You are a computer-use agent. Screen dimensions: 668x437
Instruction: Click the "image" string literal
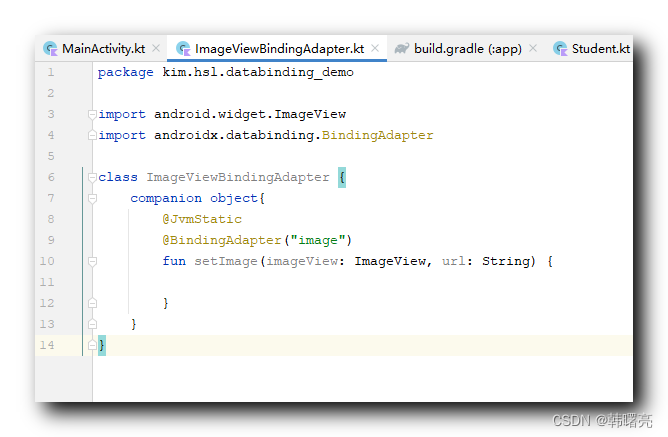tap(318, 241)
